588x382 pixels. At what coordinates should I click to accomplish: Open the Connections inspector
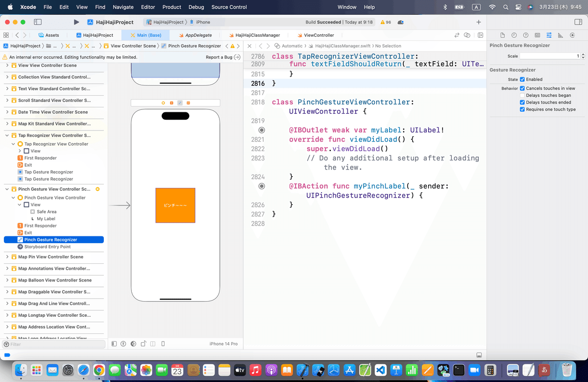(572, 35)
